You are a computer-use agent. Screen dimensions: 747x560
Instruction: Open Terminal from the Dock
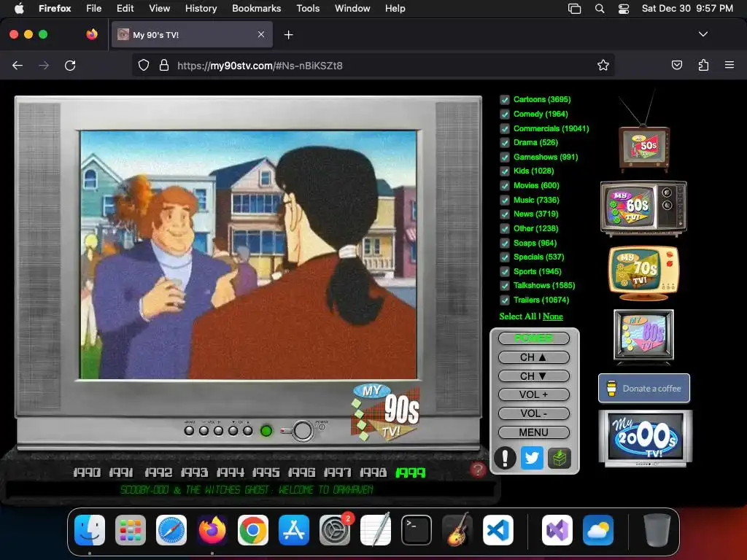tap(417, 530)
